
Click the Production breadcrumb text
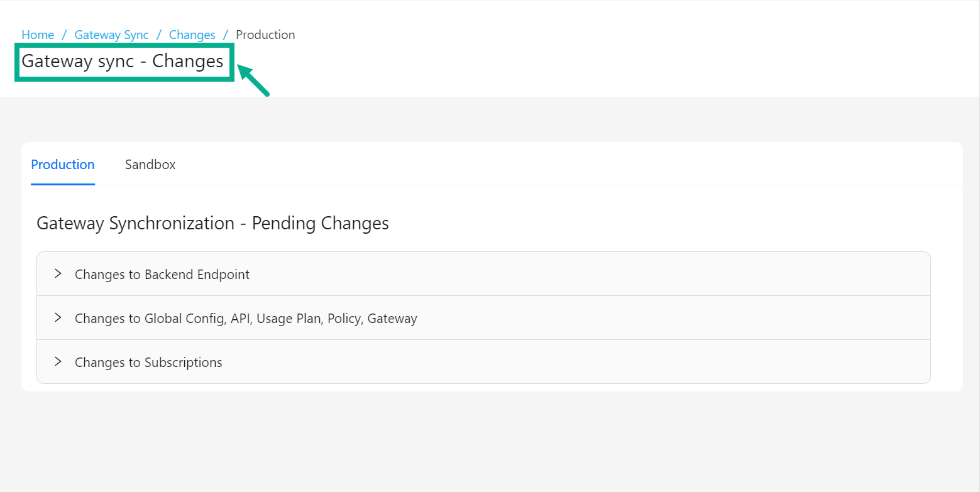265,35
